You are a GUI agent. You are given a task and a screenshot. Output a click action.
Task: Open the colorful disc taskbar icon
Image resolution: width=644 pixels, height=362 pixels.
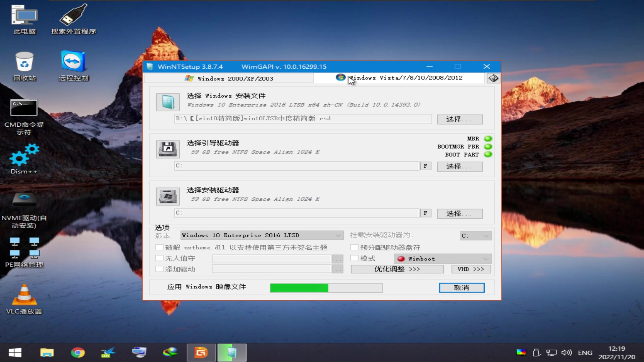(x=170, y=353)
